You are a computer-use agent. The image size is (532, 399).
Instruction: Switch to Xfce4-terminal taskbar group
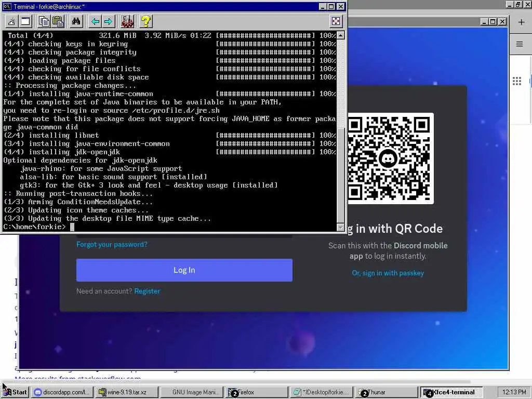coord(451,392)
